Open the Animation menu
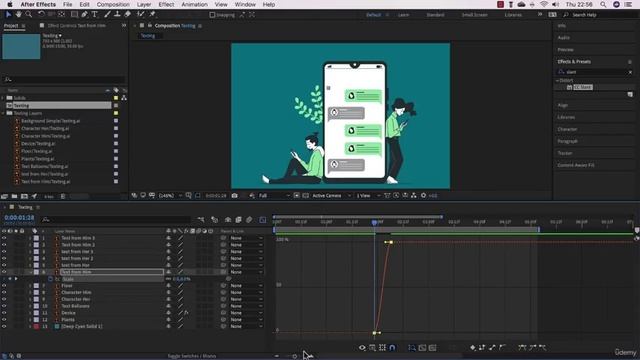Viewport: 640px width, 360px height. (194, 4)
